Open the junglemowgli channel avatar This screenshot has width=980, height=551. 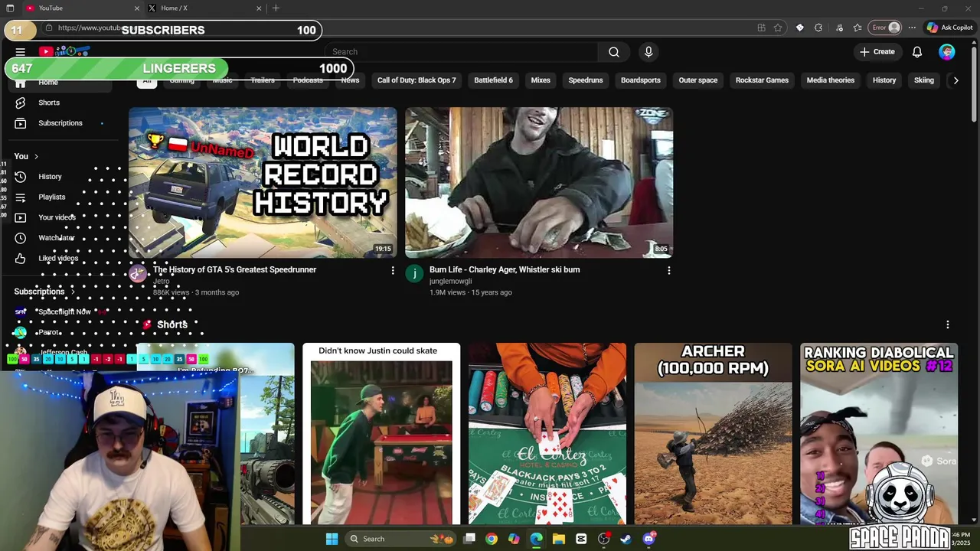tap(414, 273)
